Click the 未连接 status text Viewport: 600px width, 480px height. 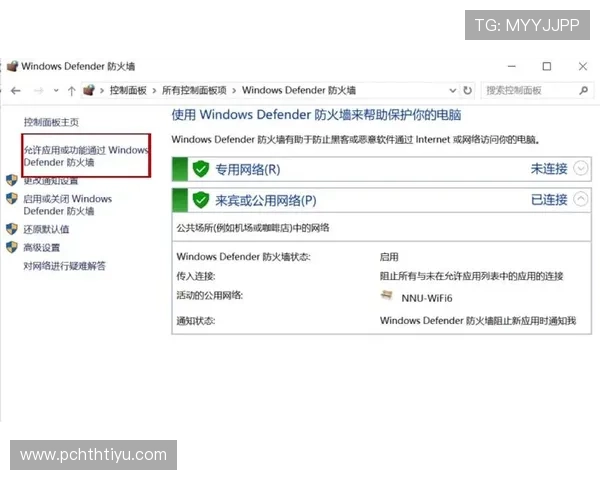[549, 169]
